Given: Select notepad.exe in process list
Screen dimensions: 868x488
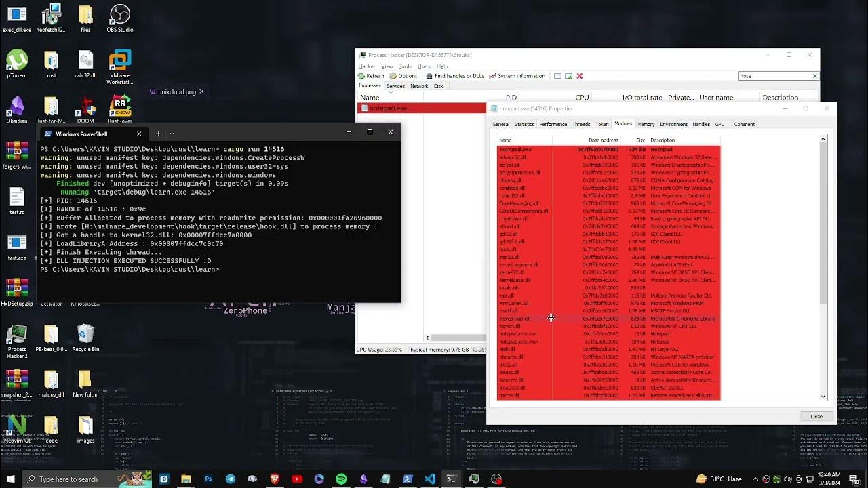Looking at the screenshot, I should pos(422,108).
